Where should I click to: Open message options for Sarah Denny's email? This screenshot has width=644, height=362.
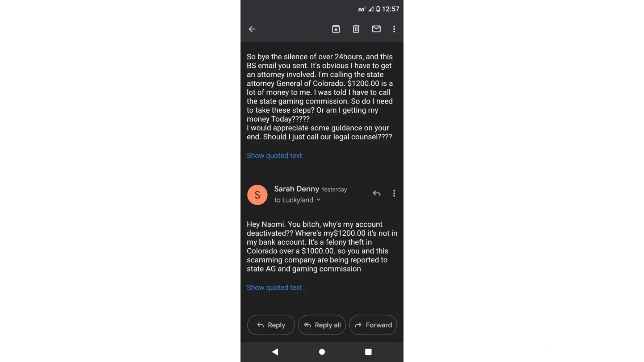pyautogui.click(x=394, y=193)
